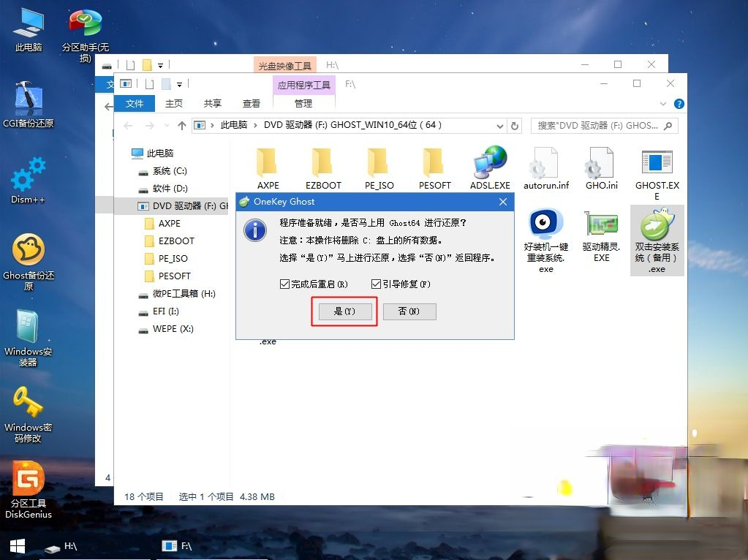748x560 pixels.
Task: Launch Windows安装器 desktop shortcut
Action: point(28,338)
